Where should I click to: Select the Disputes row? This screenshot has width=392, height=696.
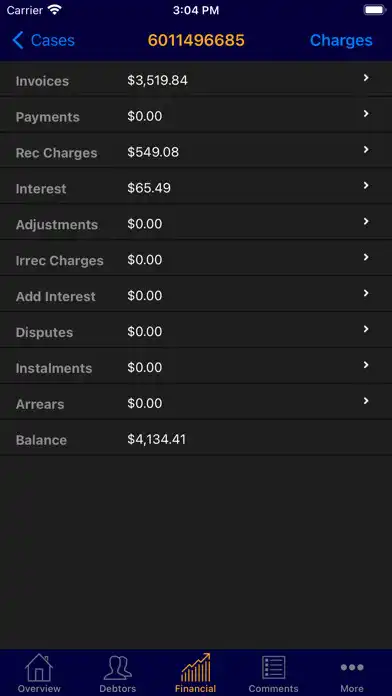click(196, 330)
